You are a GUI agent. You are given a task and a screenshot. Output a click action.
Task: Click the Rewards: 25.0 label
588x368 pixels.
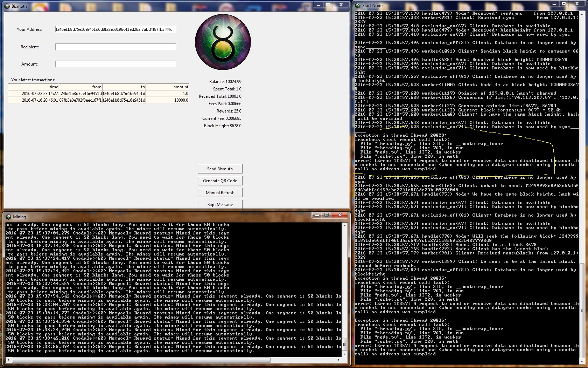point(229,111)
